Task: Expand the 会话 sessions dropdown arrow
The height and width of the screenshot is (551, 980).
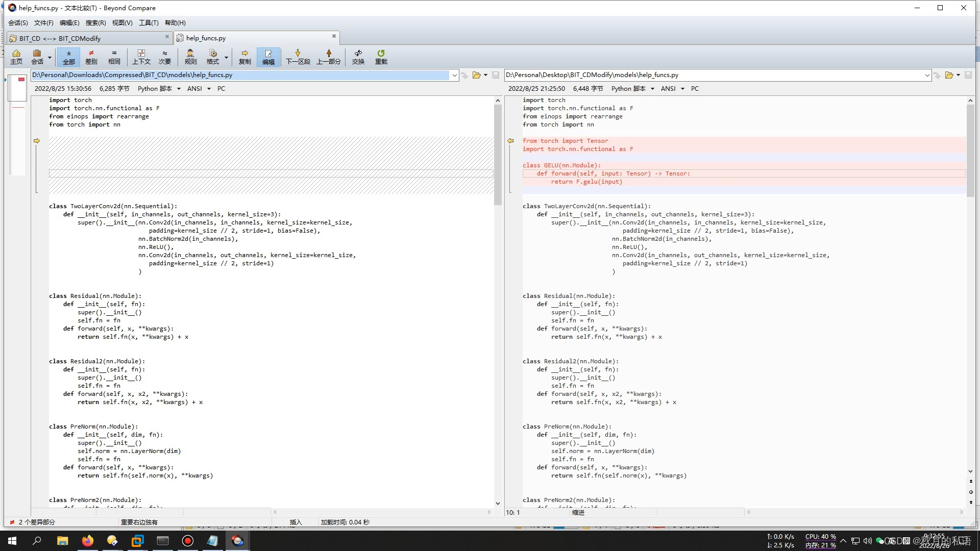Action: point(50,57)
